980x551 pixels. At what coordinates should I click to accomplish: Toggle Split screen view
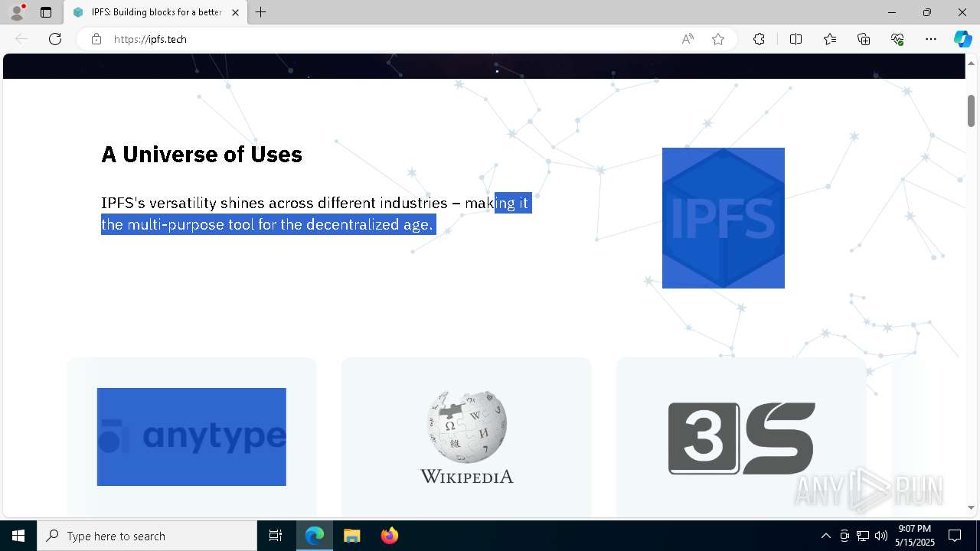tap(795, 39)
